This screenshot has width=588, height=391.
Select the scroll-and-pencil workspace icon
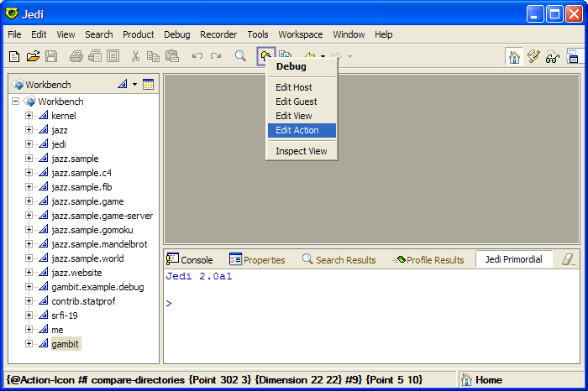[533, 57]
